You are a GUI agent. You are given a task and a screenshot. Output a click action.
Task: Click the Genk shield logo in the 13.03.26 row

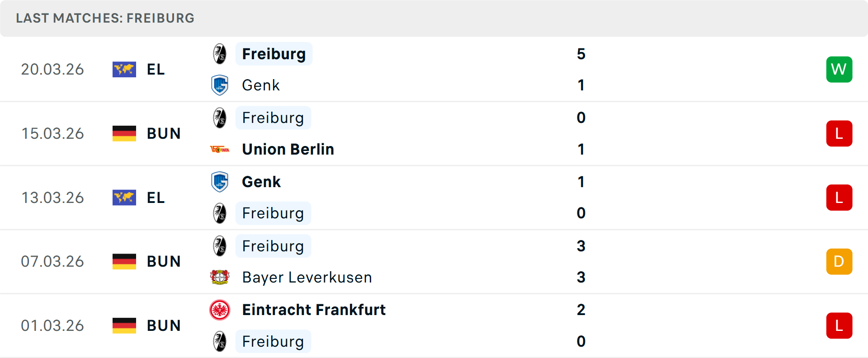220,182
